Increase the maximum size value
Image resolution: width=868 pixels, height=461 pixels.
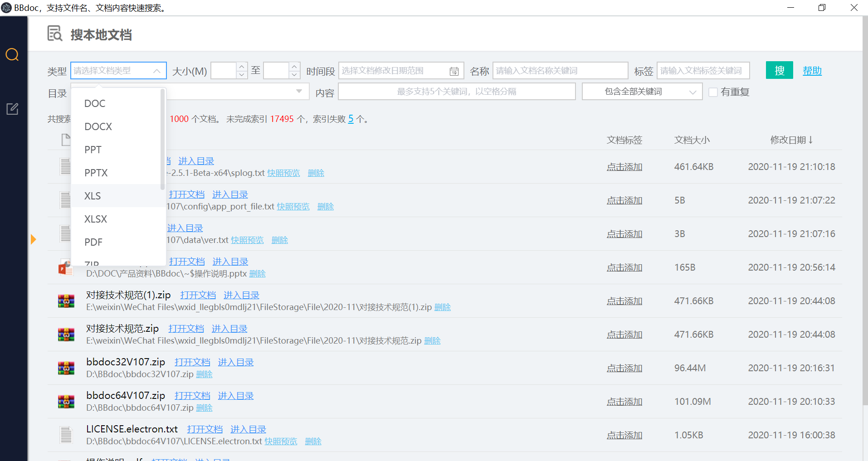tap(294, 66)
